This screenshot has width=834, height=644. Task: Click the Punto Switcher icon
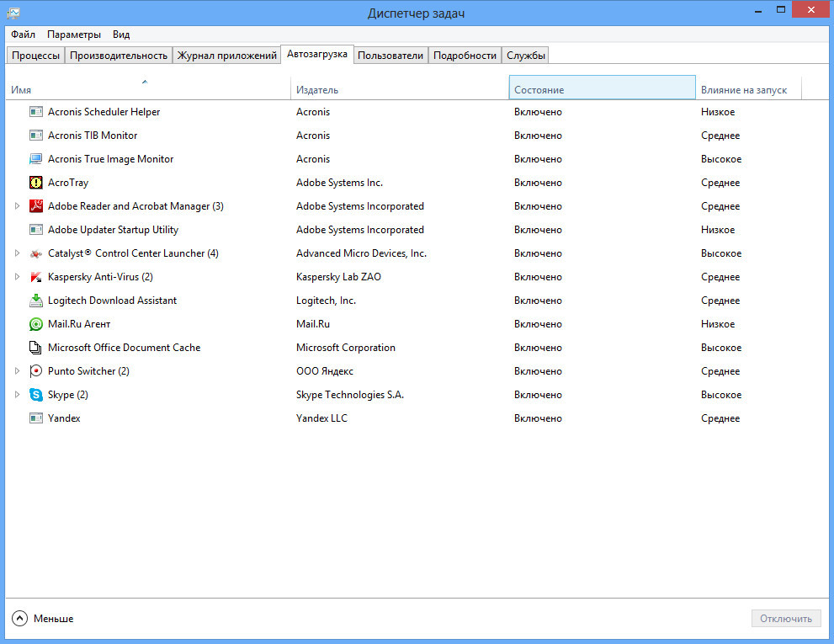pyautogui.click(x=36, y=371)
